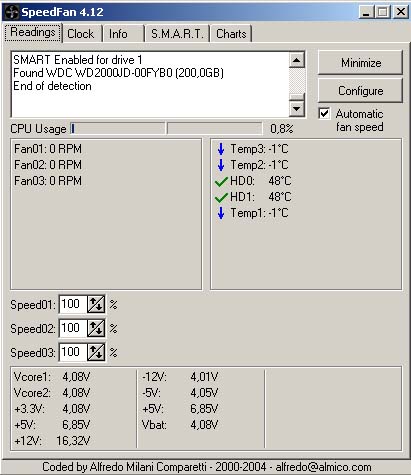Click the 'Temp3: -1°C' reading text
This screenshot has width=411, height=475.
pos(259,149)
